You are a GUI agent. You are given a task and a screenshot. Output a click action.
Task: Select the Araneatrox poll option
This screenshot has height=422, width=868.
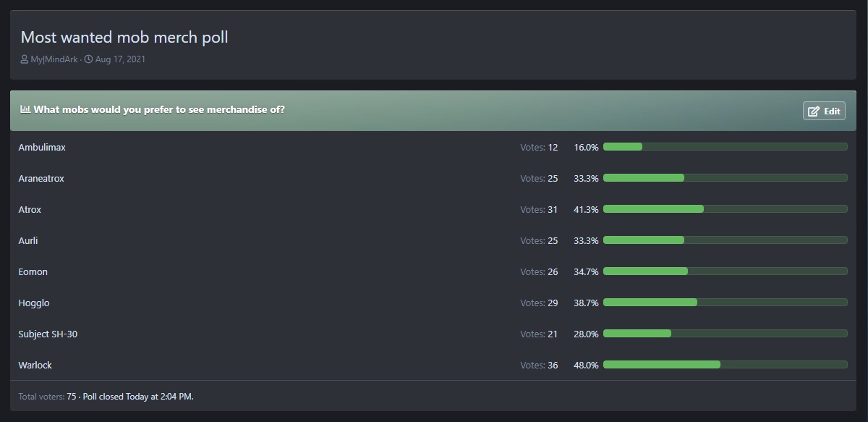coord(41,179)
